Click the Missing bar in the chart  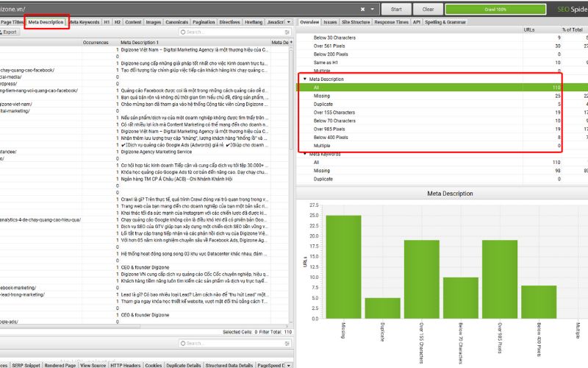[343, 266]
